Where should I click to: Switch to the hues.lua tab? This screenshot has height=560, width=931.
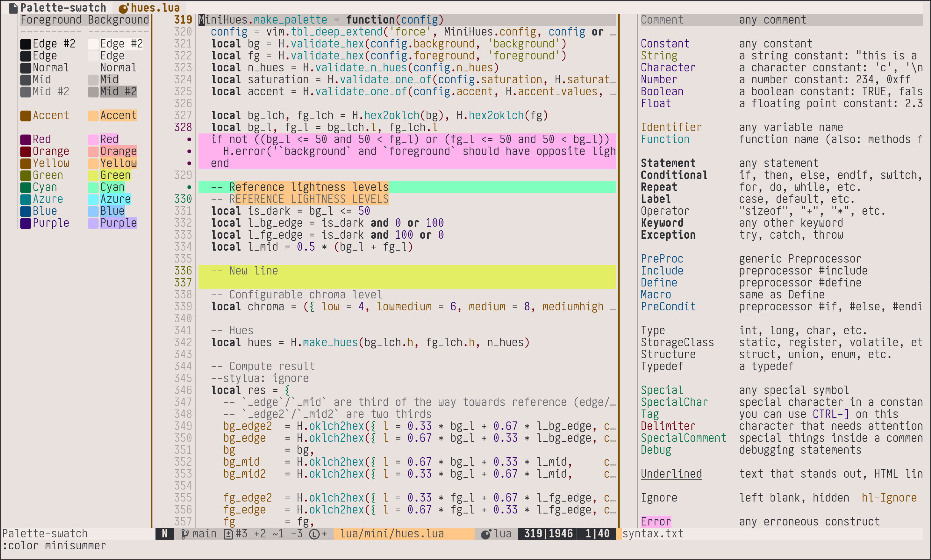[155, 8]
